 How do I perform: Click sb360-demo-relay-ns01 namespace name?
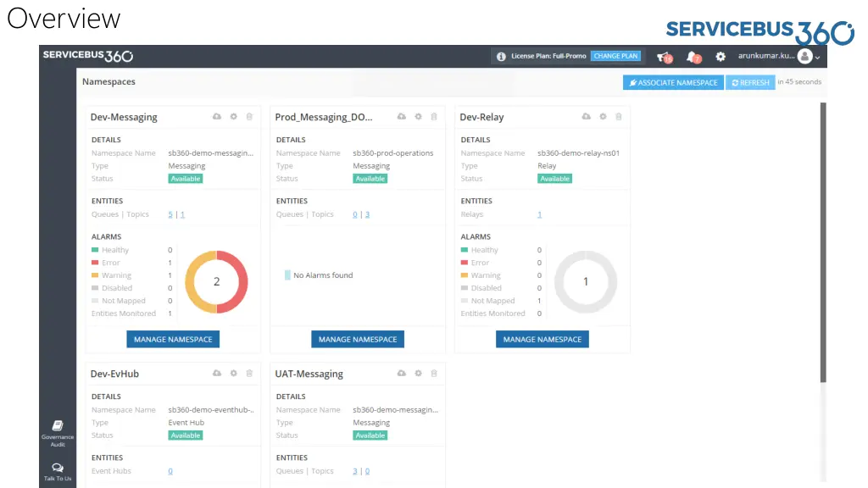(x=578, y=153)
